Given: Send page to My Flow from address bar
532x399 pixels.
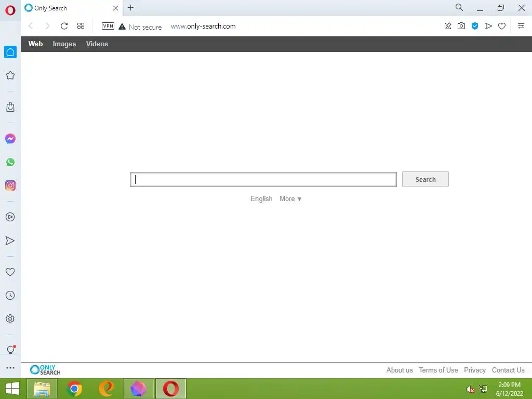Looking at the screenshot, I should click(488, 26).
